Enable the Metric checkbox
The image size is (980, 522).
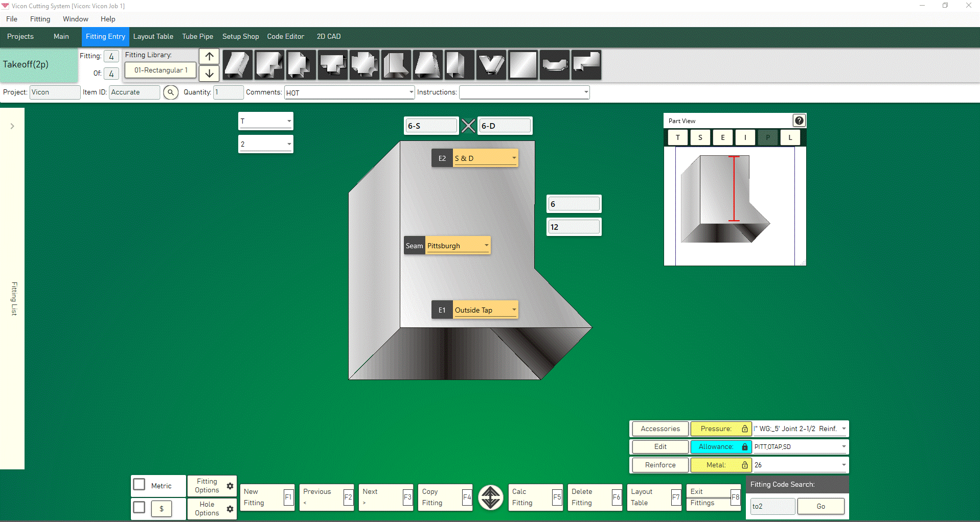pos(139,484)
